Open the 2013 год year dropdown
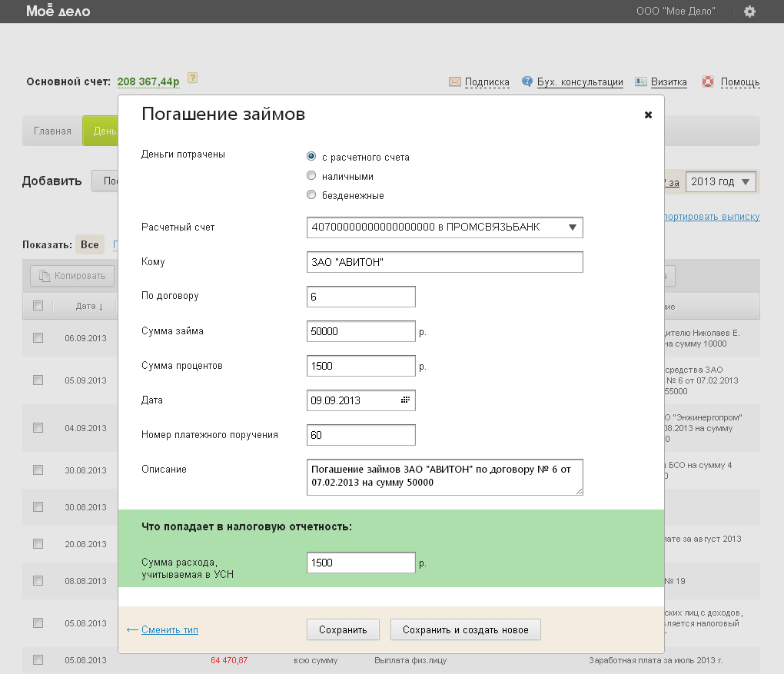 721,182
